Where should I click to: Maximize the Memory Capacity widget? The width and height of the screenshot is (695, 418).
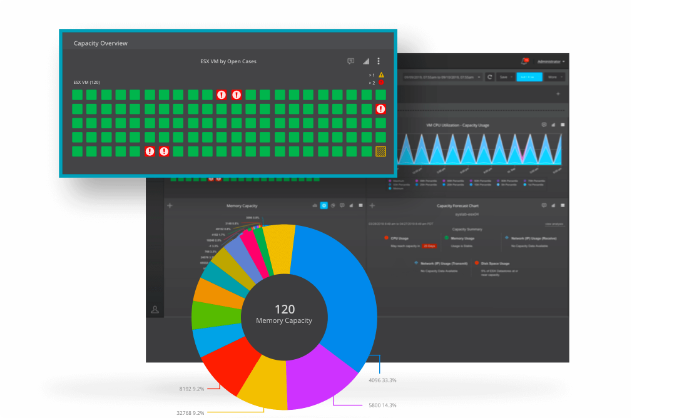pos(360,206)
